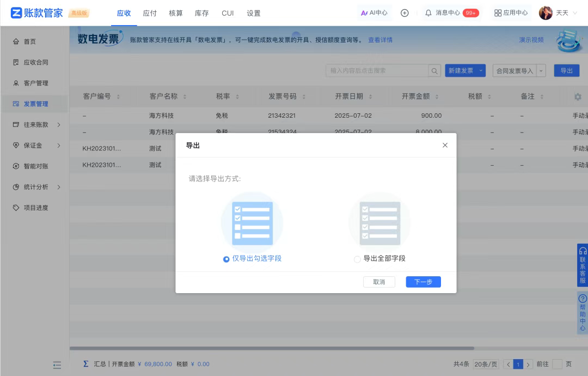Image resolution: width=588 pixels, height=376 pixels.
Task: Switch to the 应收 top tab
Action: [x=124, y=13]
